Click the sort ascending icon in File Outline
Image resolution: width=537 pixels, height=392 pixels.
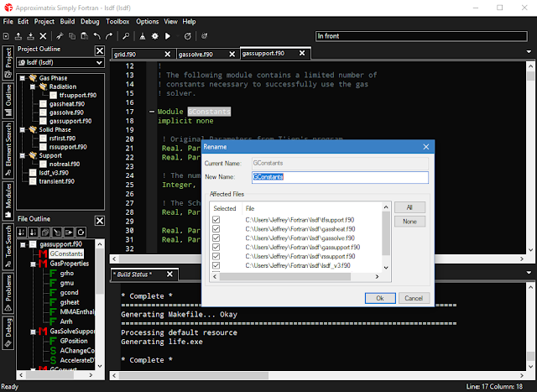(x=22, y=232)
